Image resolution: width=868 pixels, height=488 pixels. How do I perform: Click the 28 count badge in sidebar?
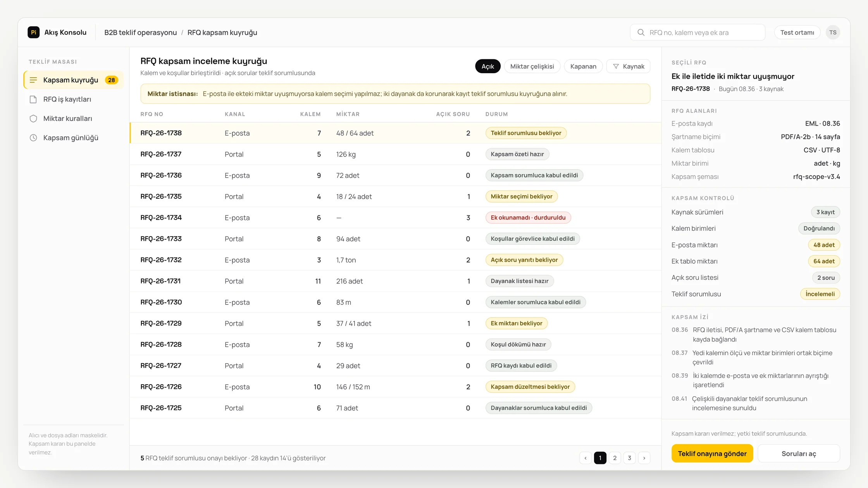(x=112, y=80)
